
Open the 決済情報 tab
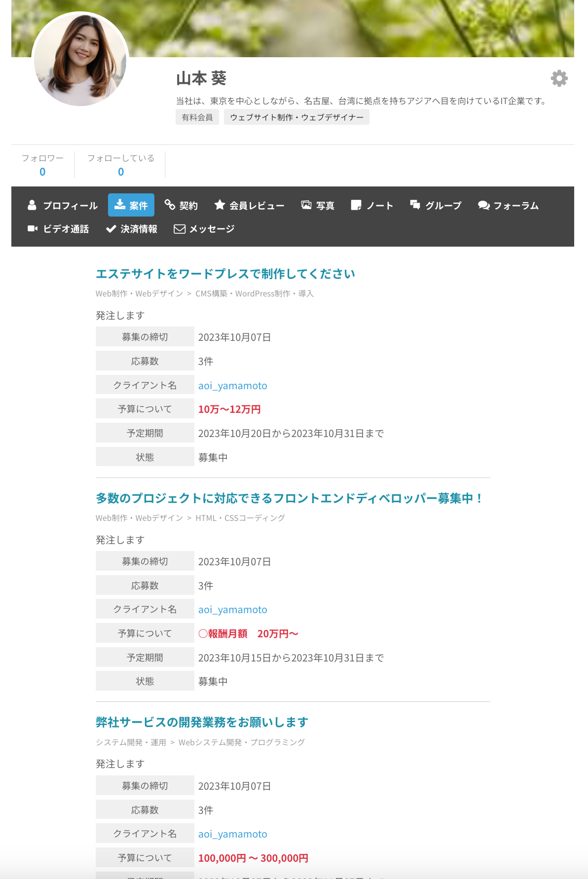pyautogui.click(x=132, y=229)
